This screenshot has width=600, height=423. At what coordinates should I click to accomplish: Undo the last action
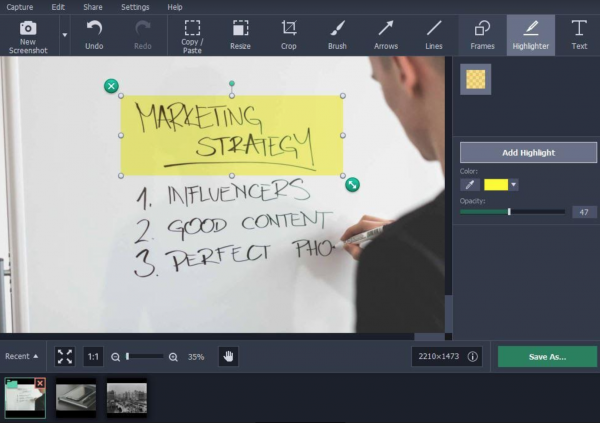coord(94,34)
